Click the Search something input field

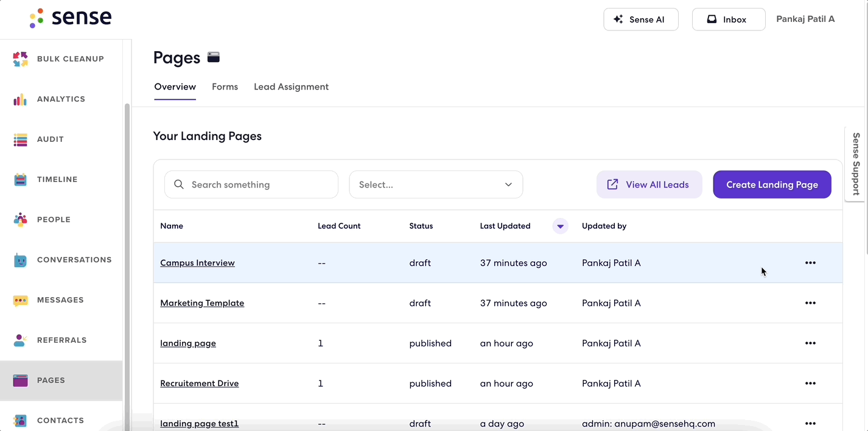click(x=251, y=184)
